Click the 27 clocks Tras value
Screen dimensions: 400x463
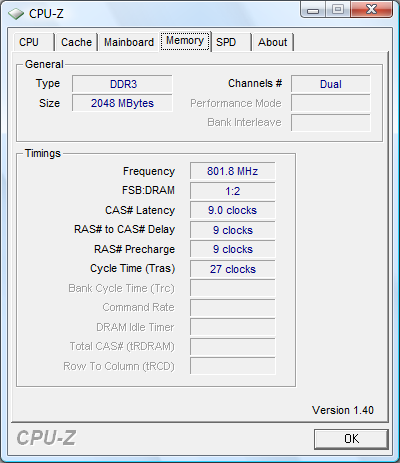(233, 269)
